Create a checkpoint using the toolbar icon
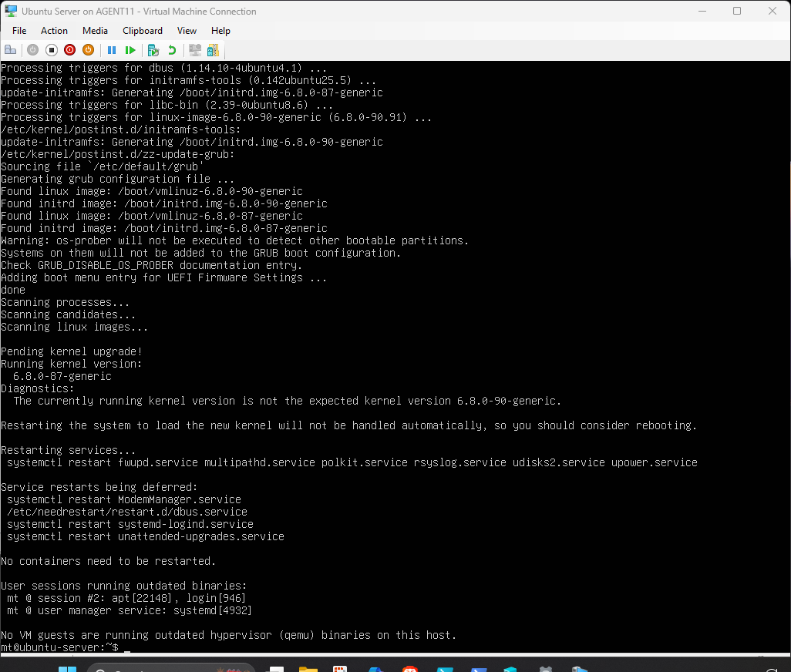The height and width of the screenshot is (672, 791). click(153, 50)
